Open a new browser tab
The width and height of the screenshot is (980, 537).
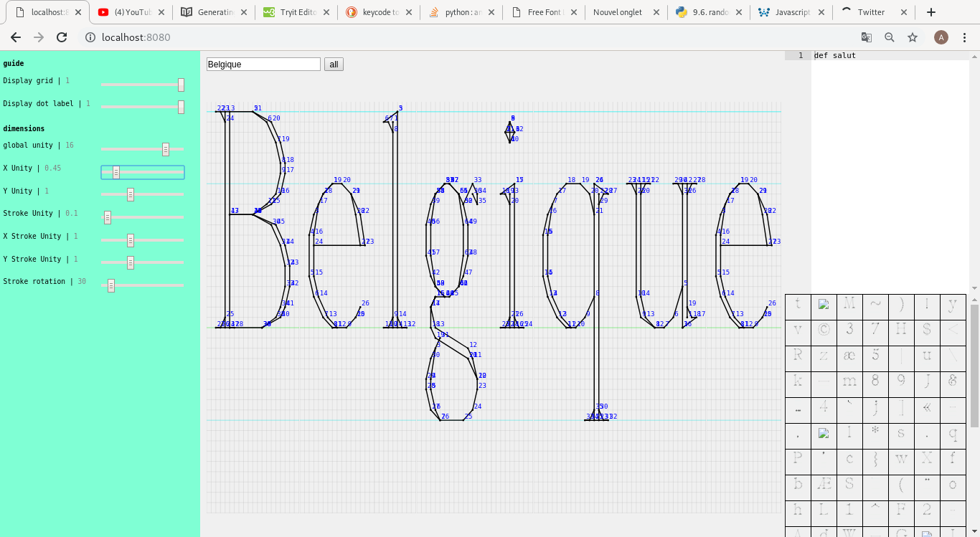(931, 12)
